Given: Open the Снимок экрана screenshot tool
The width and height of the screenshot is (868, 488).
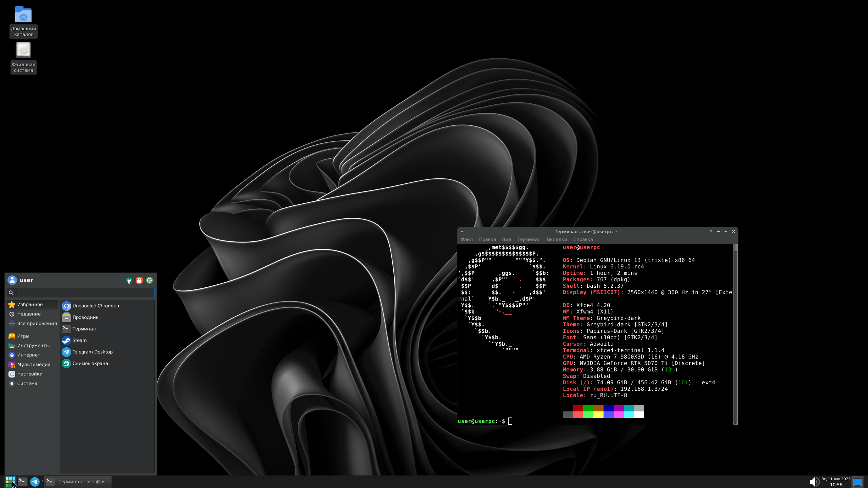Looking at the screenshot, I should pos(90,363).
